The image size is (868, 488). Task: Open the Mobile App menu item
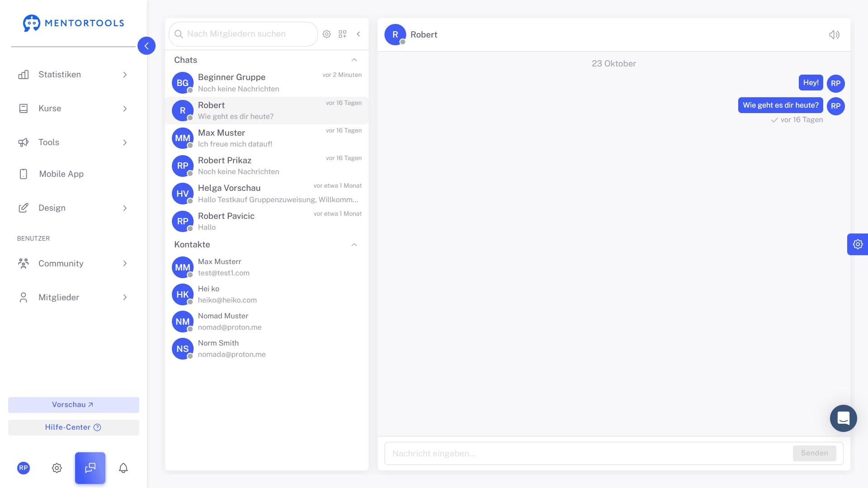tap(61, 174)
